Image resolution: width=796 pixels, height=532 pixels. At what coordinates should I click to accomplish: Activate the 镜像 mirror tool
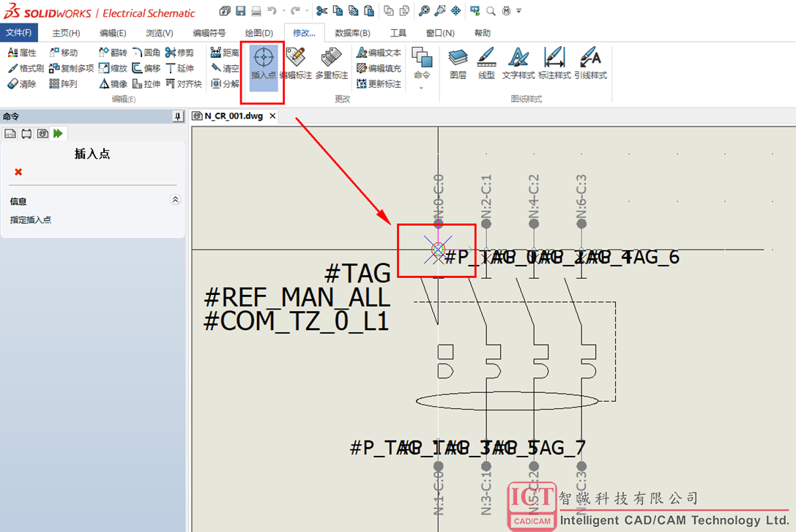click(x=113, y=83)
